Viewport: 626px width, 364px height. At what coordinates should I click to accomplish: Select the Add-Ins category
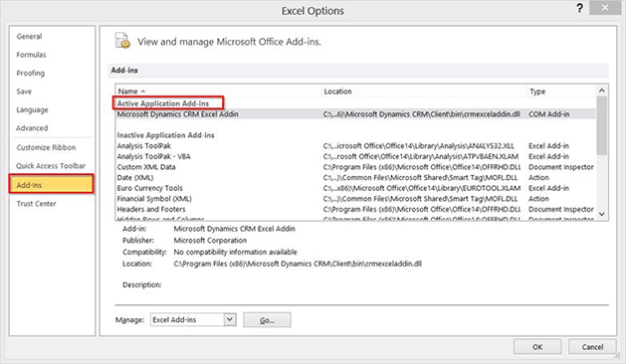[x=52, y=184]
